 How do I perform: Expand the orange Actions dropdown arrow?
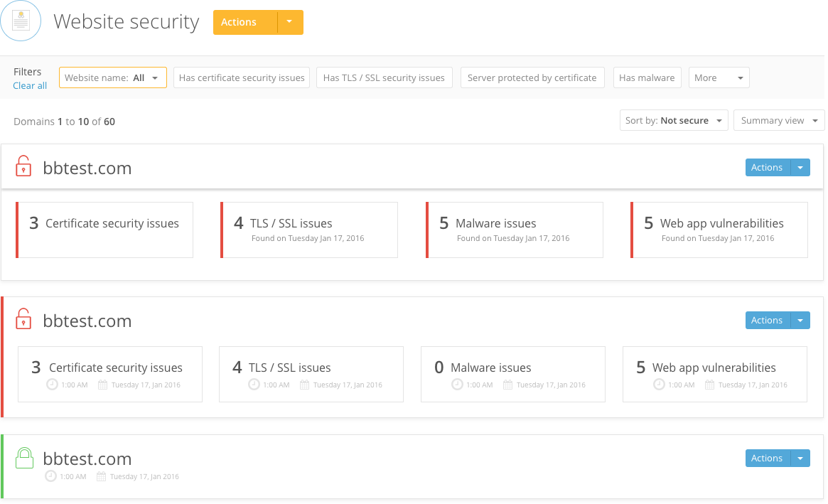pyautogui.click(x=290, y=22)
